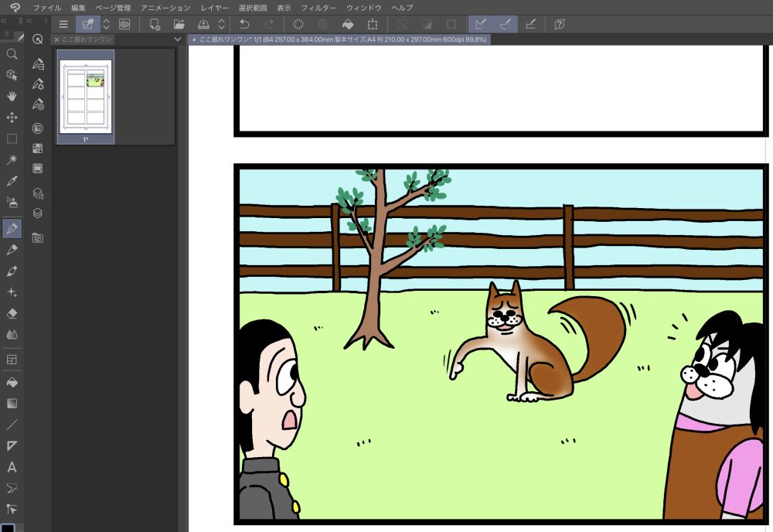773x532 pixels.
Task: Open the Clip Studio launcher spiral icon
Action: (x=15, y=7)
